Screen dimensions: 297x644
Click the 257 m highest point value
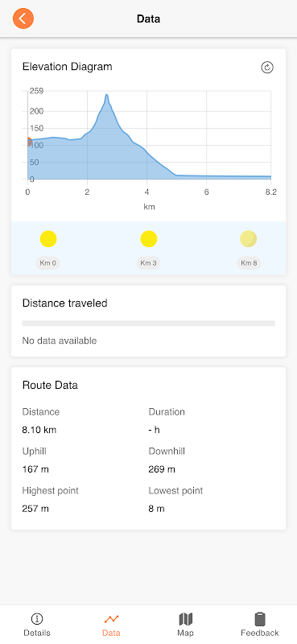pyautogui.click(x=35, y=509)
